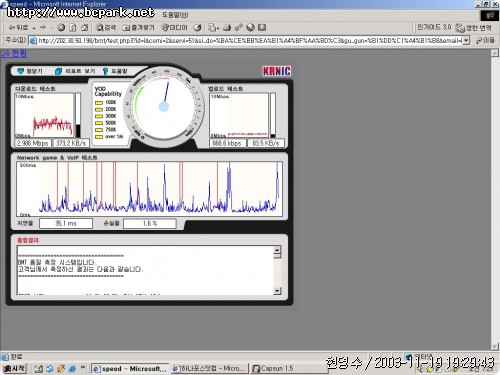The width and height of the screenshot is (500, 375).
Task: Expand the address bar URL dropdown
Action: tap(466, 40)
